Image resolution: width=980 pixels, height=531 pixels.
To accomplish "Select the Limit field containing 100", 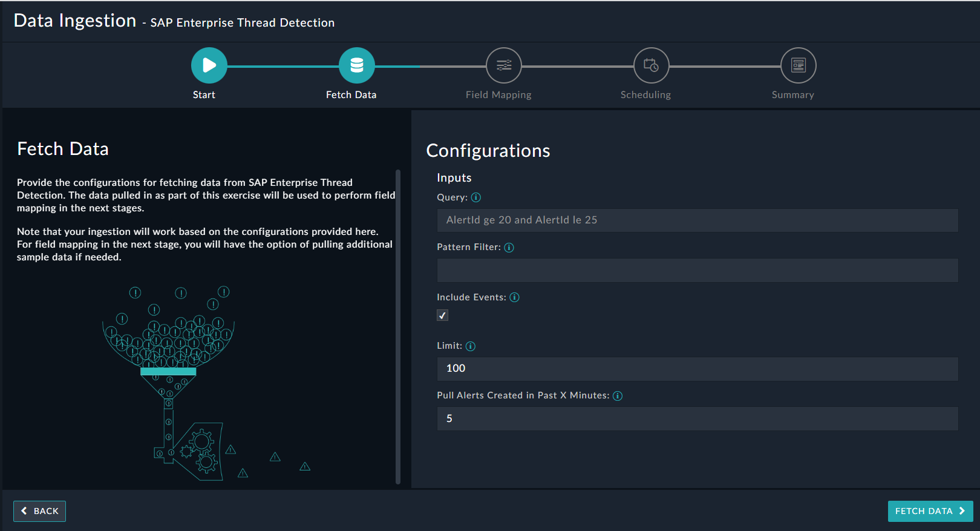I will tap(697, 369).
